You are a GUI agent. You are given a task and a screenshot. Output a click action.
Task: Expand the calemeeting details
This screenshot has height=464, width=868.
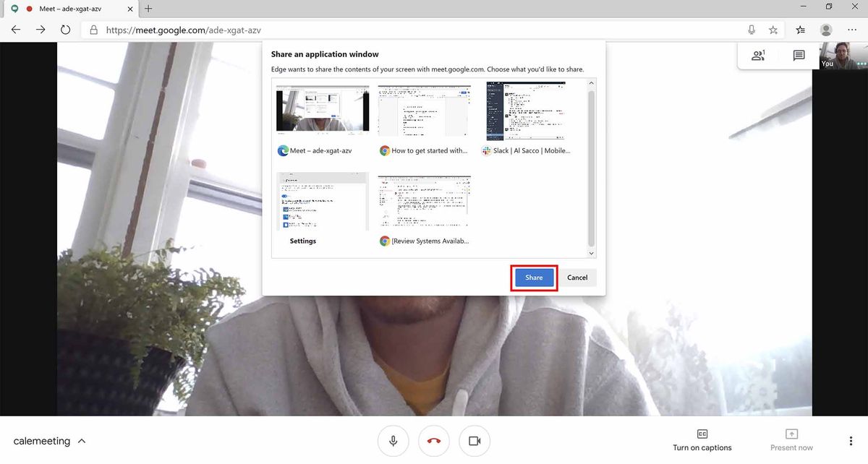81,441
